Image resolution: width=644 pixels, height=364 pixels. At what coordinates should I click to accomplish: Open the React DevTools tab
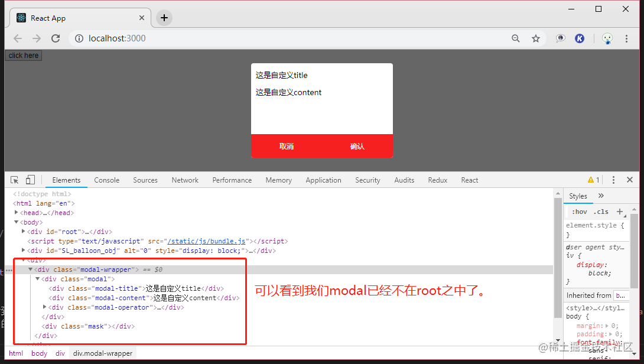click(x=470, y=180)
